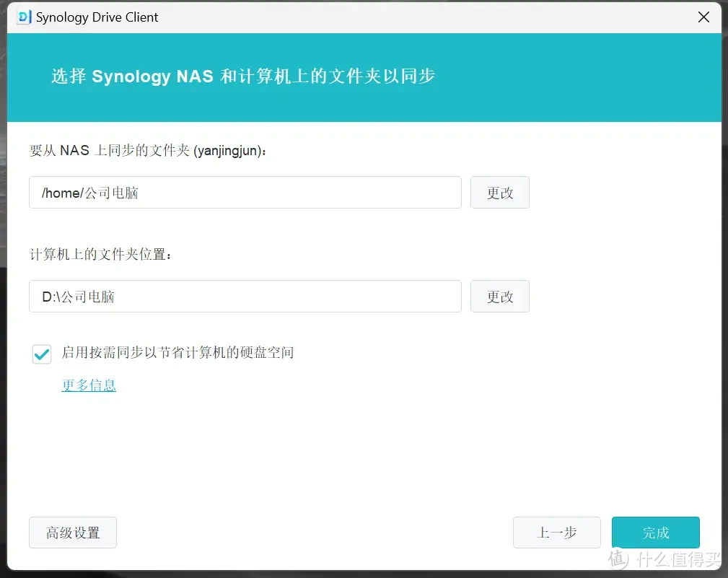Finish setup with 完成 button
The height and width of the screenshot is (578, 728).
[x=656, y=533]
